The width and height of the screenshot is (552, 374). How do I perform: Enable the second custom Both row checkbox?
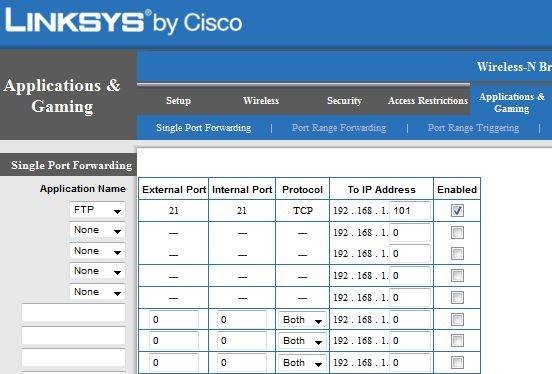click(457, 341)
